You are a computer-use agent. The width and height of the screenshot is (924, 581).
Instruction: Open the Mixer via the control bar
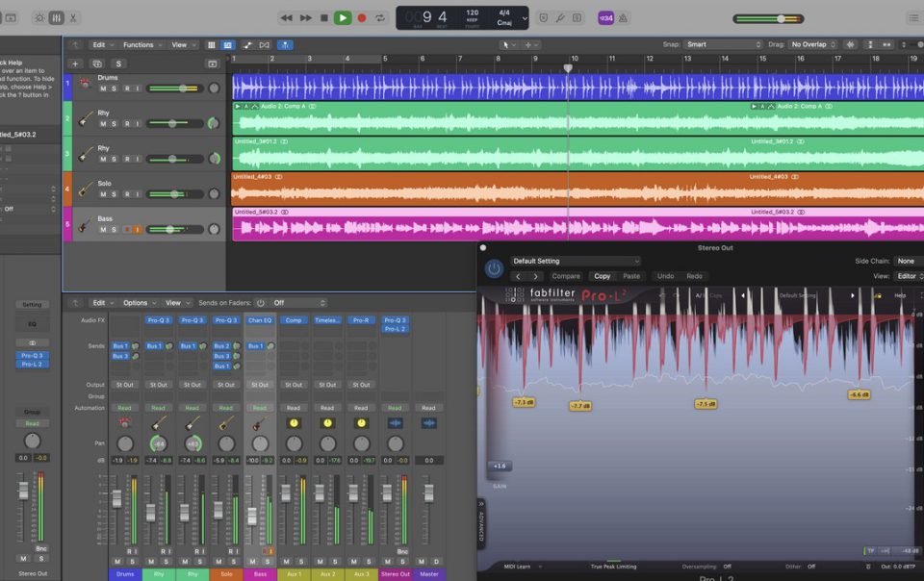(x=56, y=17)
